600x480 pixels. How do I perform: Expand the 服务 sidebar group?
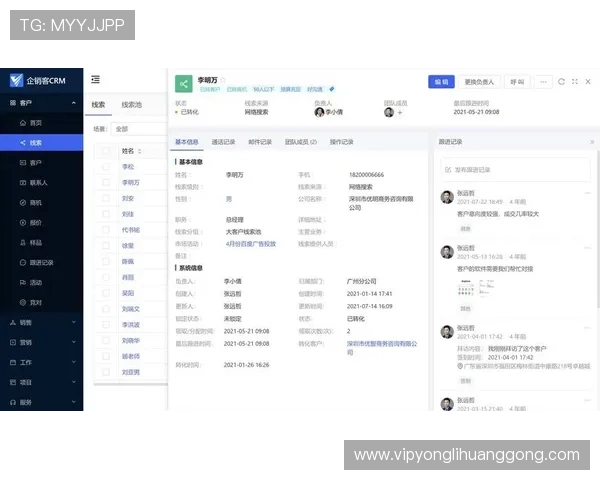pyautogui.click(x=73, y=402)
